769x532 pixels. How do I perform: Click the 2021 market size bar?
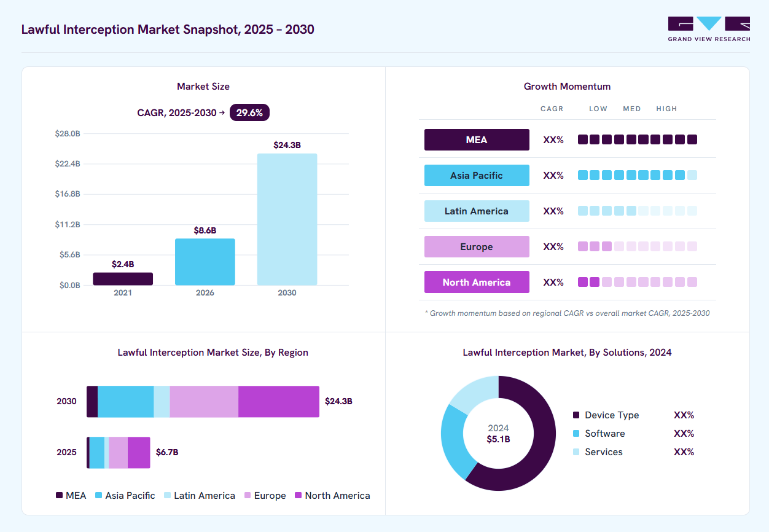(123, 279)
